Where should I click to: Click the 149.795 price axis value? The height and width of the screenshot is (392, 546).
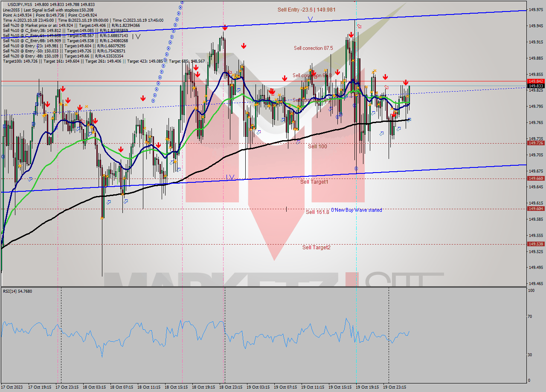coord(536,106)
